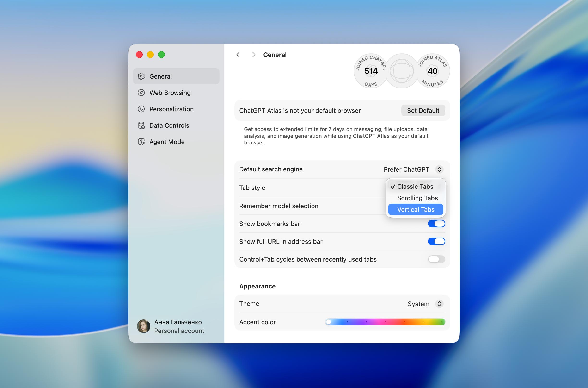Viewport: 588px width, 388px height.
Task: Choose Classic Tabs option
Action: [x=415, y=187]
